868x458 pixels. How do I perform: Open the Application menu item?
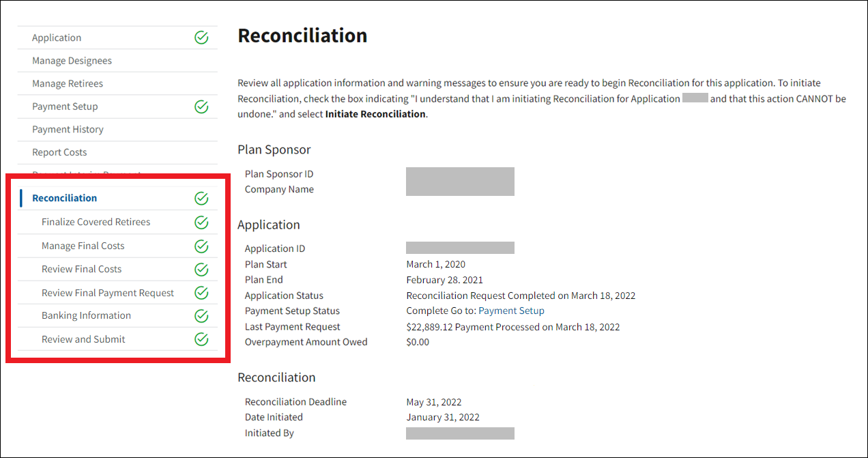coord(57,38)
